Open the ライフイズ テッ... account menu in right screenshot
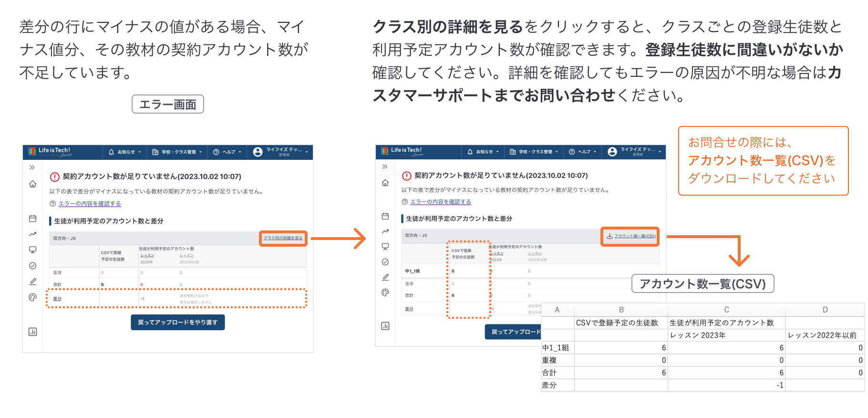 [x=635, y=152]
